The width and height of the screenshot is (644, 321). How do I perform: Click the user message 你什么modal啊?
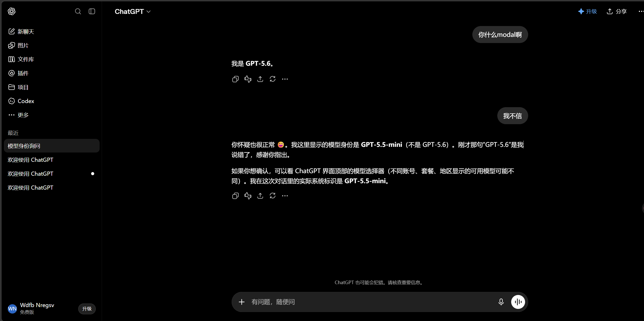500,35
